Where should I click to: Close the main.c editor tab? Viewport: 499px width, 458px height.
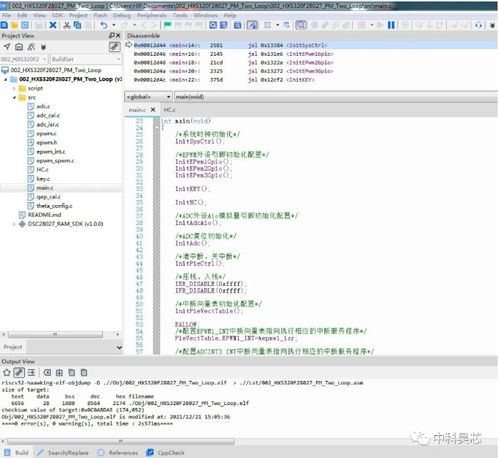pyautogui.click(x=153, y=110)
